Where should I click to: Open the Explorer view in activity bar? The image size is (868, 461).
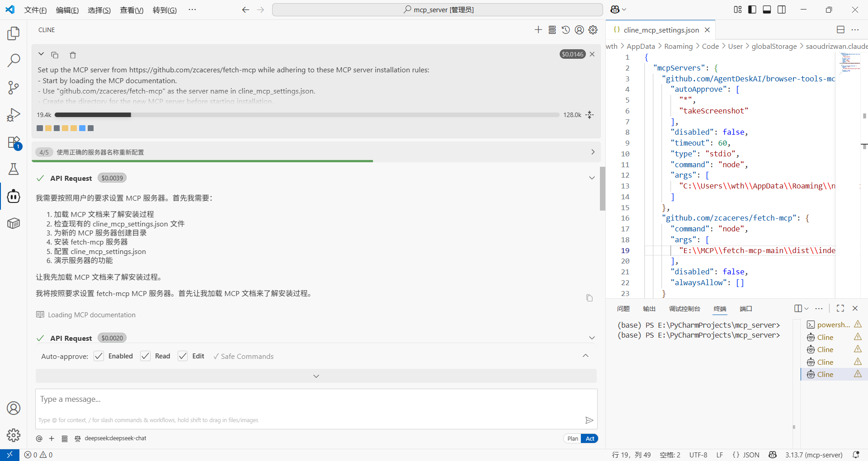14,33
